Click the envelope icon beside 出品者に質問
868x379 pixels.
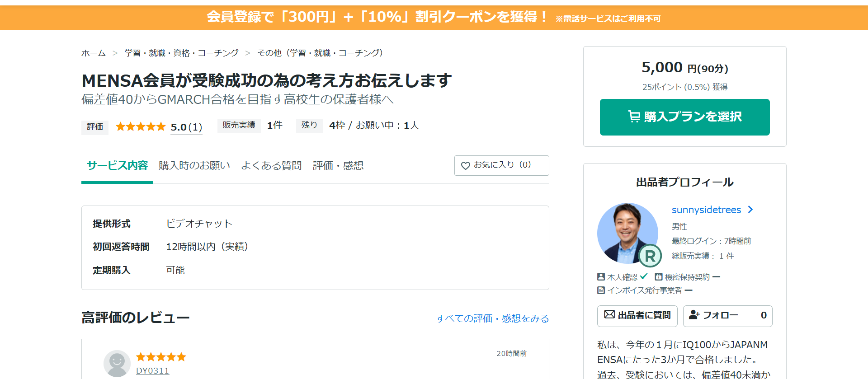(x=609, y=314)
